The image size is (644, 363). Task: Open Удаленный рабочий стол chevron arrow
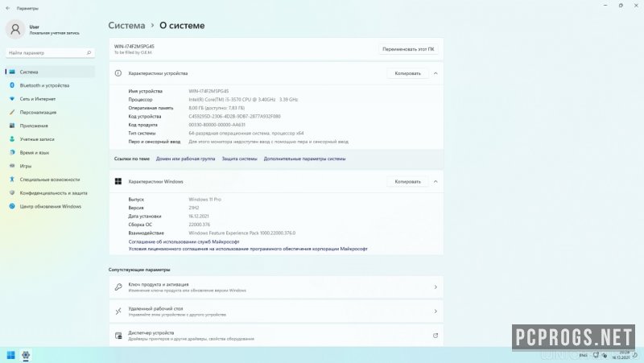pos(436,311)
